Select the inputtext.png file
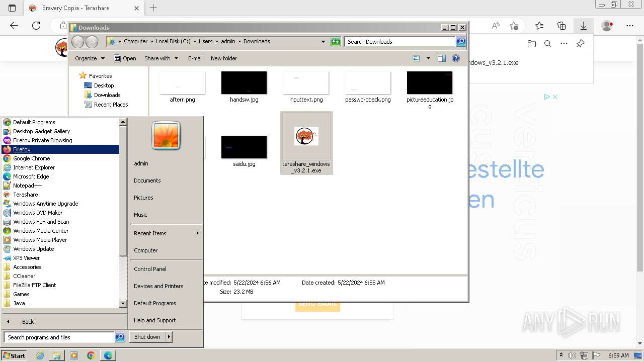The width and height of the screenshot is (644, 362). [306, 87]
